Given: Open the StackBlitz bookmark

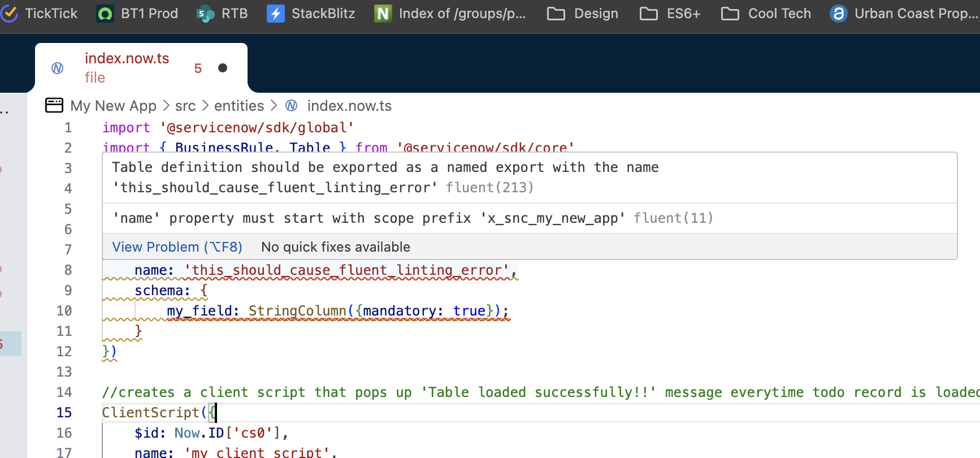Looking at the screenshot, I should click(311, 14).
